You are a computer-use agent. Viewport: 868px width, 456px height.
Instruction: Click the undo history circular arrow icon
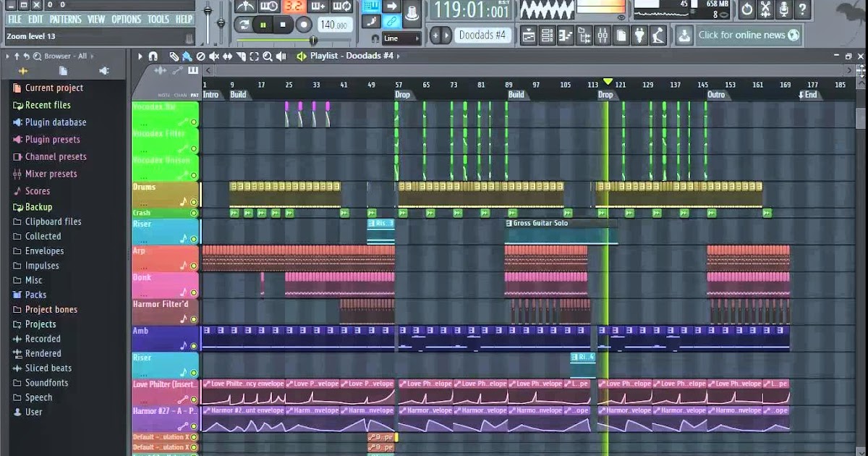747,9
